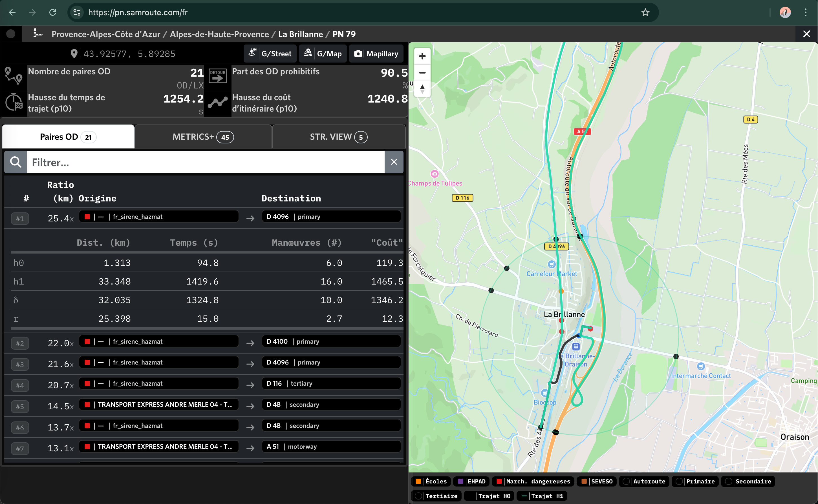This screenshot has width=818, height=504.
Task: Zoom out on the map
Action: [422, 73]
